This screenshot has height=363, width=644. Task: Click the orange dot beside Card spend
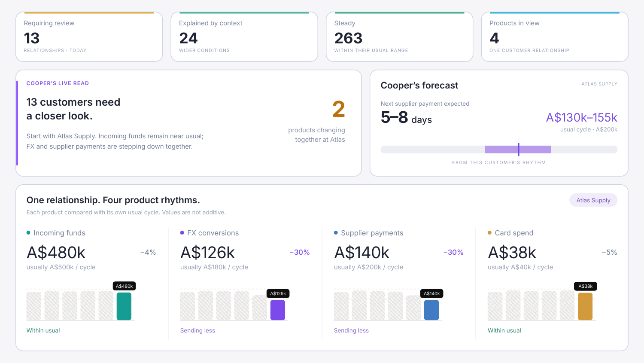[489, 233]
